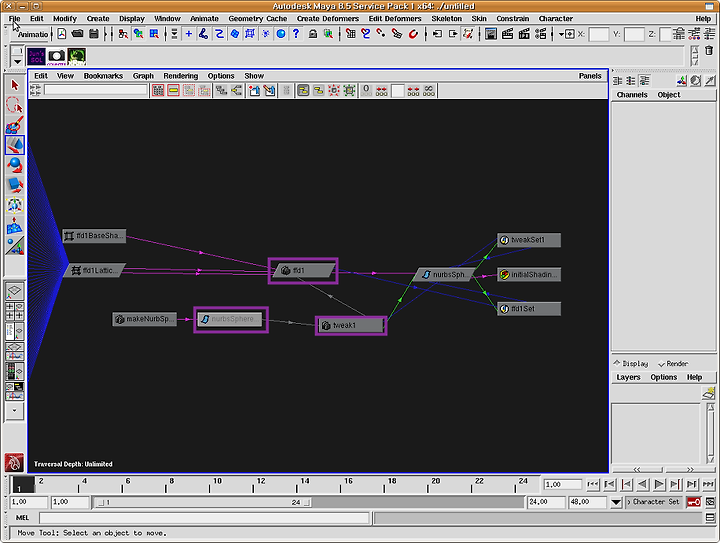Click the tweak1 node in Hypergraph
The image size is (720, 543).
coord(351,325)
